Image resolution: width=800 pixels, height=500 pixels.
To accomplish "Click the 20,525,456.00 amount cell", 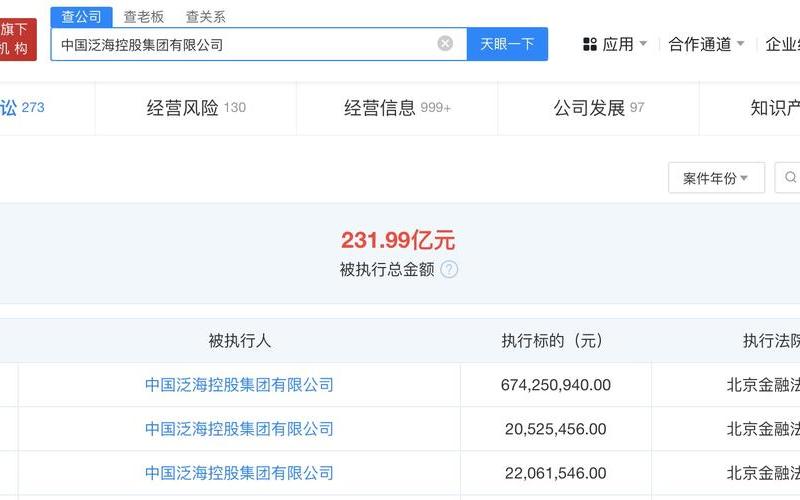I will coord(556,429).
